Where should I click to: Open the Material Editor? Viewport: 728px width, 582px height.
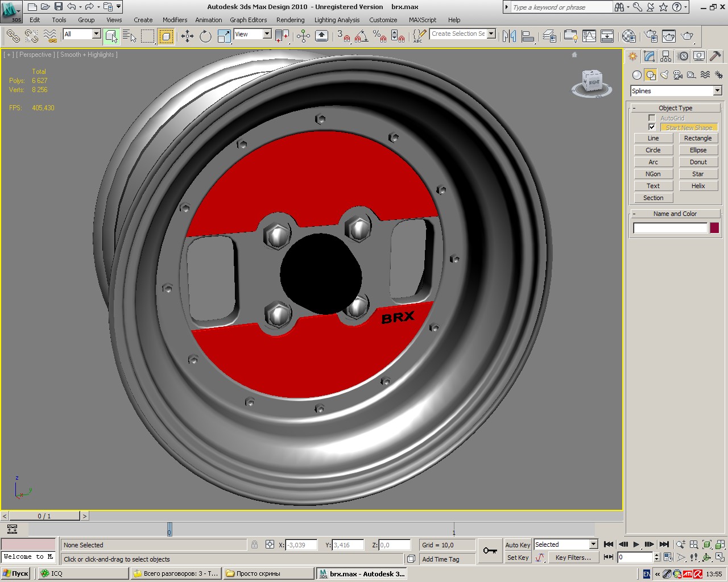click(628, 36)
